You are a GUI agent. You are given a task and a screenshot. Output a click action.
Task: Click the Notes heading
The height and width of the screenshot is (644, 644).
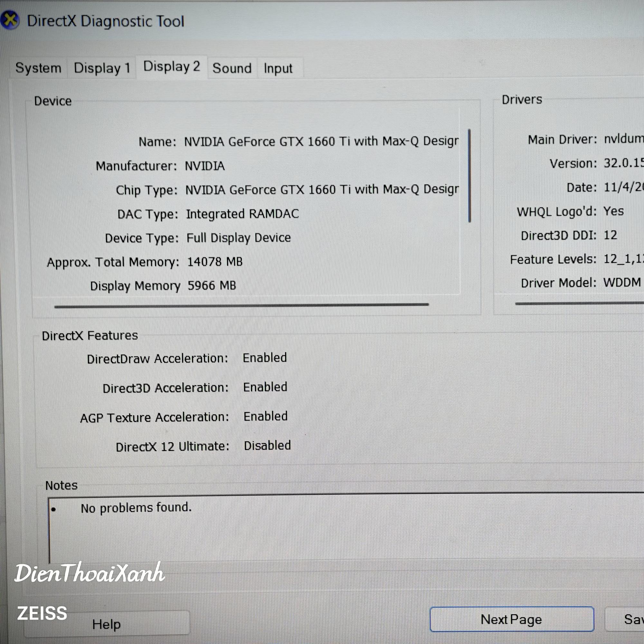tap(61, 485)
